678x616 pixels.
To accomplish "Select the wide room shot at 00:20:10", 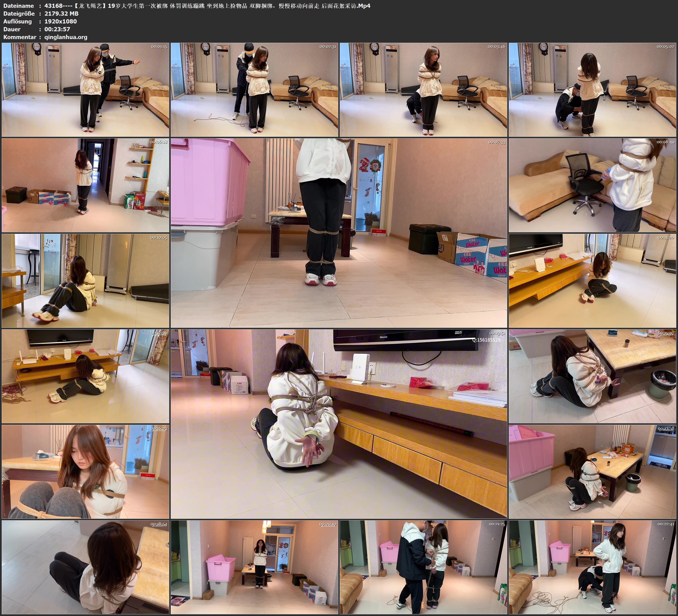I will (x=254, y=567).
